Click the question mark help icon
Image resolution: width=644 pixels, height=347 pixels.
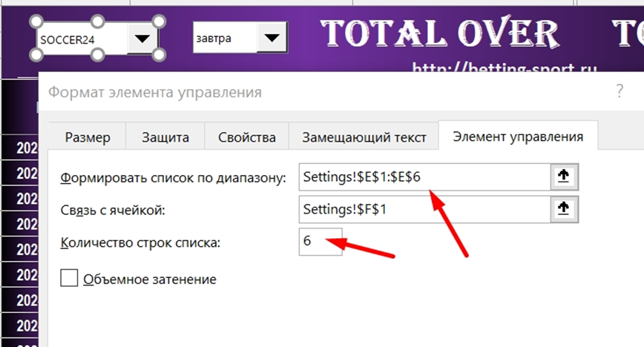tap(620, 92)
